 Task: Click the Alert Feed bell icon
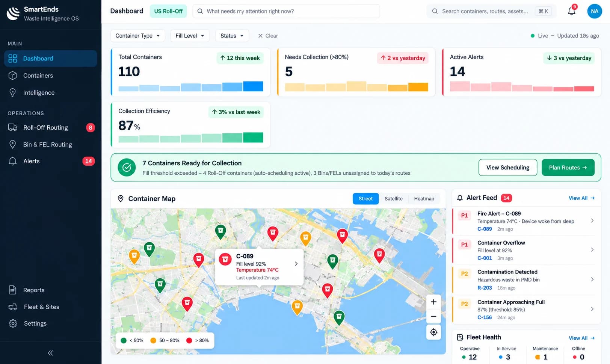tap(460, 198)
